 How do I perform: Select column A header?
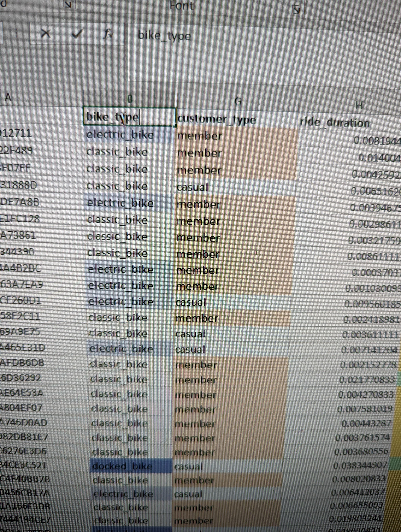(x=8, y=97)
